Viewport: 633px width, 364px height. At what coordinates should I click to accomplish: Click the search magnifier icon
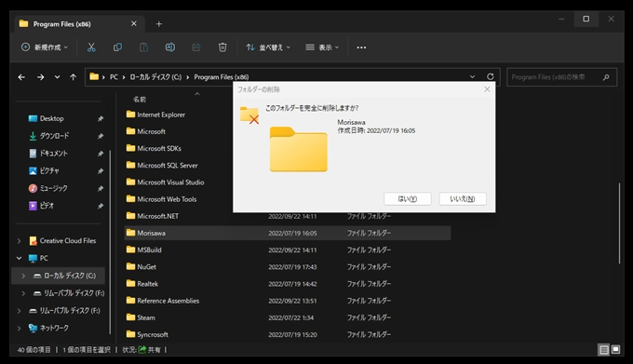click(x=606, y=77)
